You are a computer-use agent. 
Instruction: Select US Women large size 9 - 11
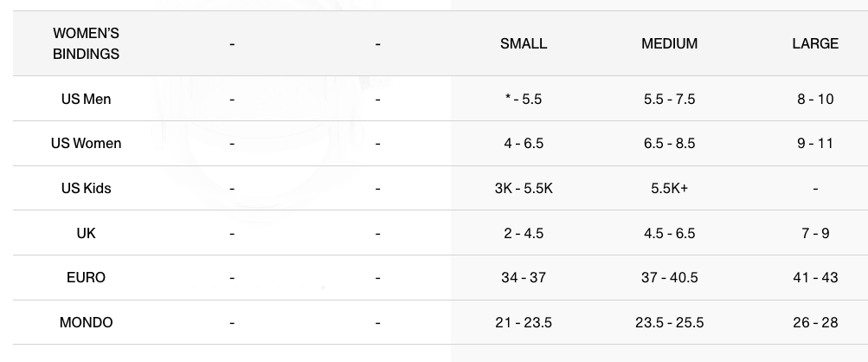pyautogui.click(x=814, y=143)
